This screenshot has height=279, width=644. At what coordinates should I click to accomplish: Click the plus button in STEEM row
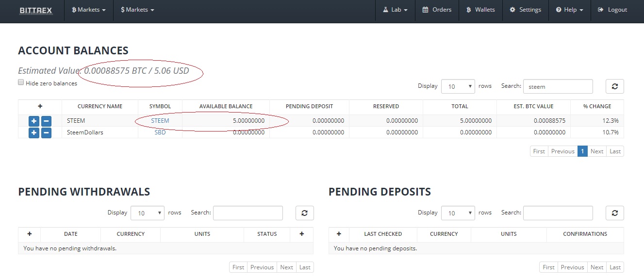[34, 121]
